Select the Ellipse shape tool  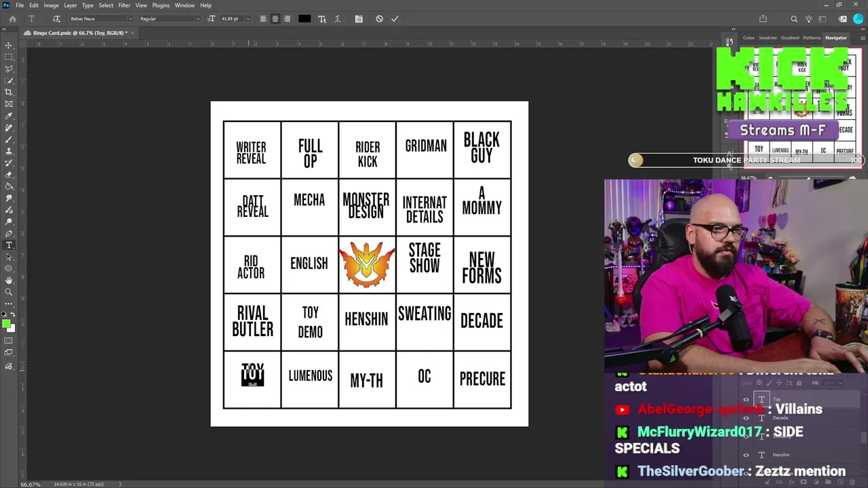tap(9, 268)
